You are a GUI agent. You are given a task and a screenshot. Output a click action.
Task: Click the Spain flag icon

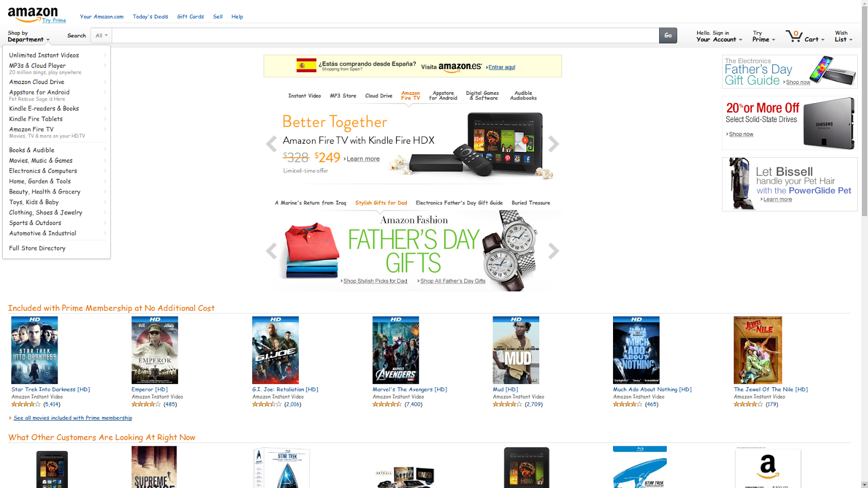coord(307,66)
